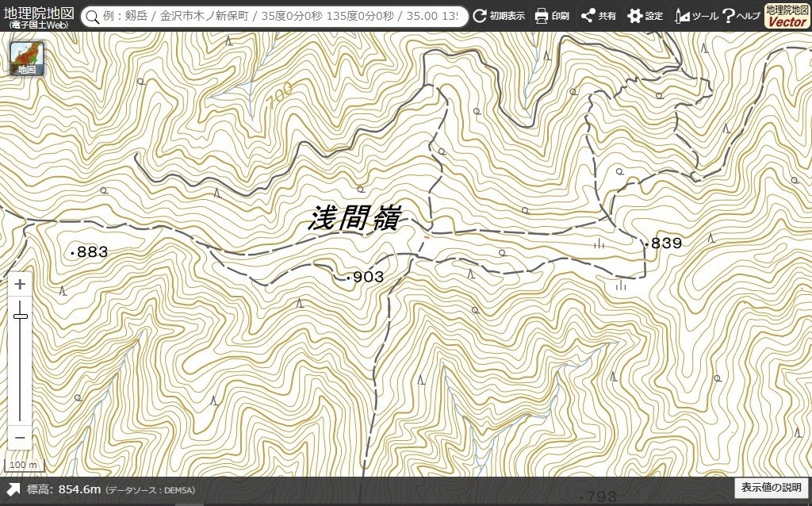Click the 839 elevation point

(664, 243)
